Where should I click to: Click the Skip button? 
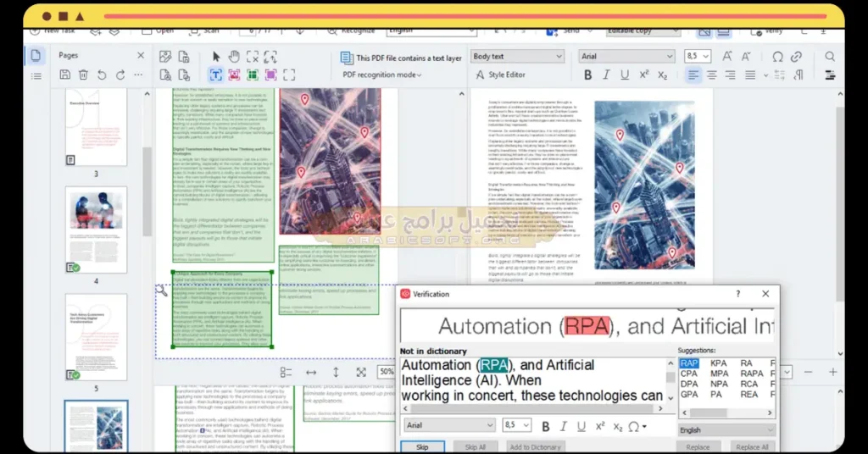[422, 447]
